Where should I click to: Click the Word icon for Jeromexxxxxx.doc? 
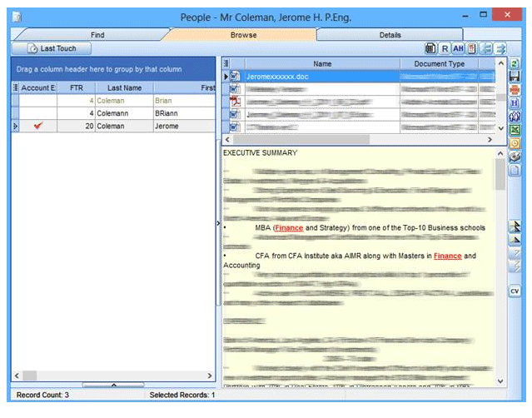235,77
